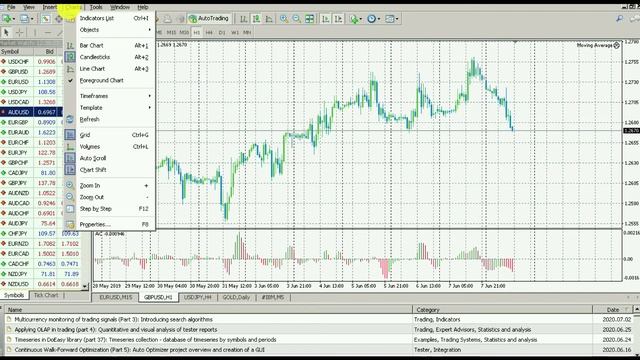This screenshot has width=640, height=360.
Task: Switch to candlesticks toolbar icon
Action: point(256,19)
